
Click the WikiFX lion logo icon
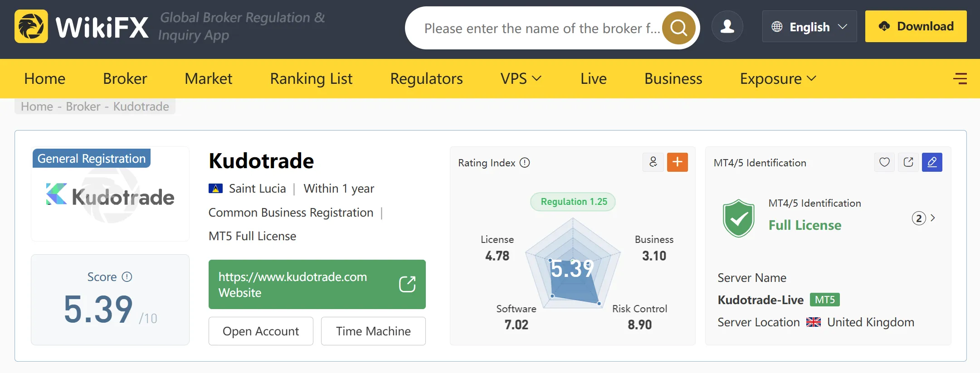tap(31, 26)
